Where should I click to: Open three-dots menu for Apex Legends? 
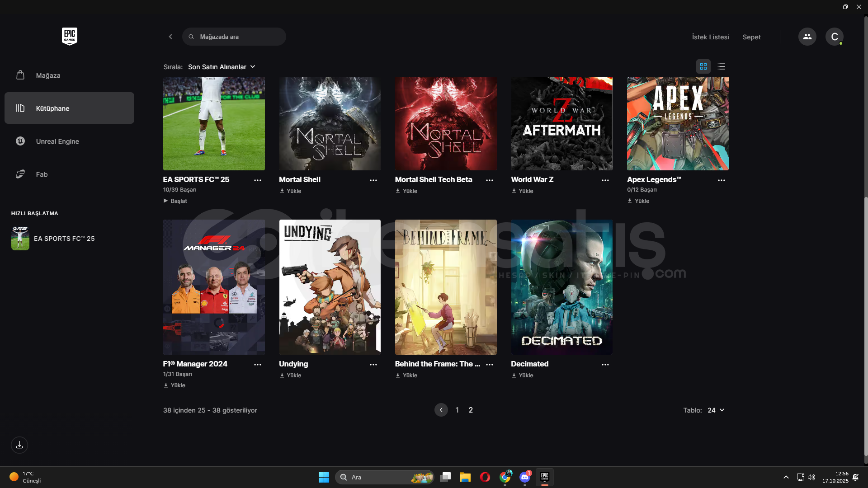(x=721, y=180)
